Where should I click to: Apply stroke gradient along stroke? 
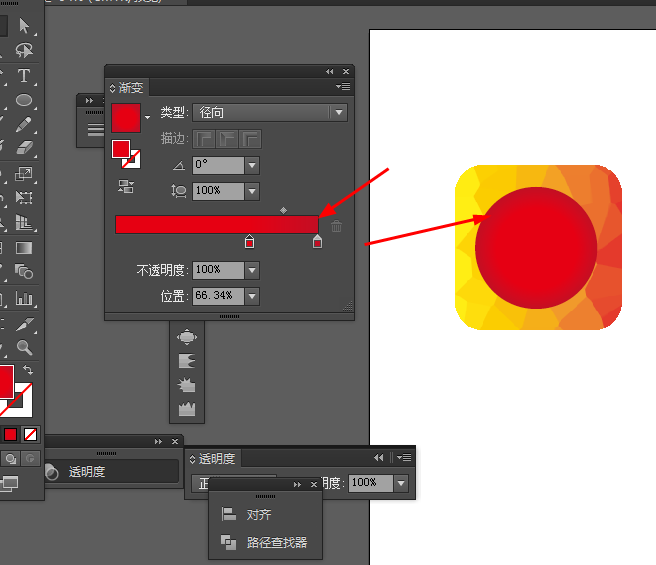click(x=227, y=139)
